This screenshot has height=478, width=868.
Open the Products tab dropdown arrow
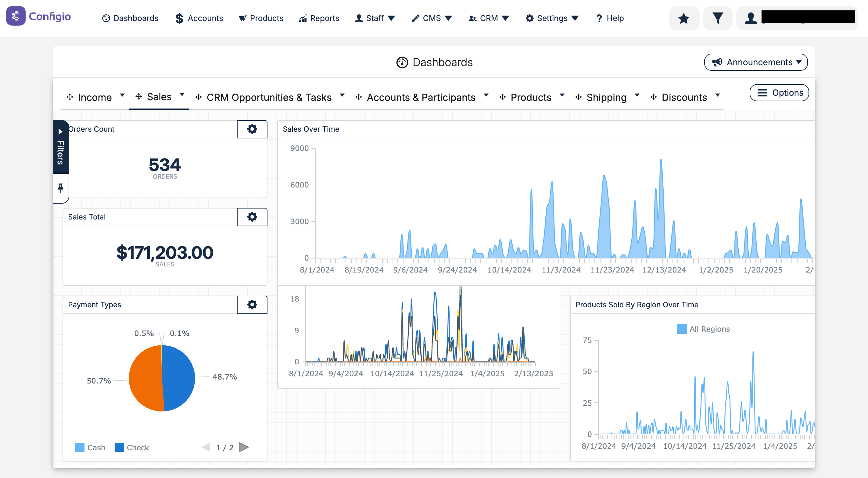(562, 95)
